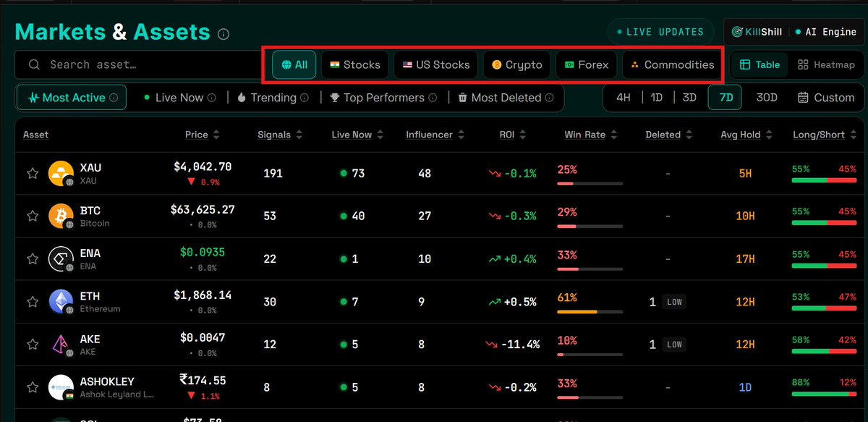Image resolution: width=868 pixels, height=422 pixels.
Task: Open info icon next to Top Performers
Action: [432, 98]
